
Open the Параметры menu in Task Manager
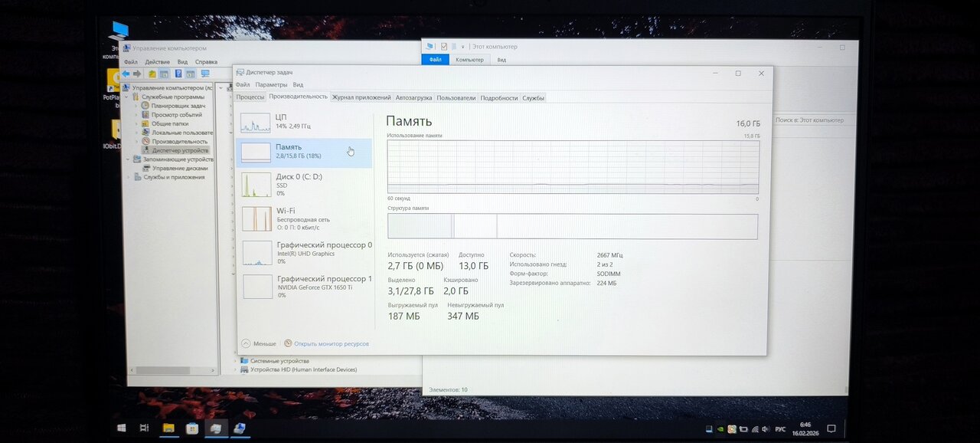[x=271, y=85]
